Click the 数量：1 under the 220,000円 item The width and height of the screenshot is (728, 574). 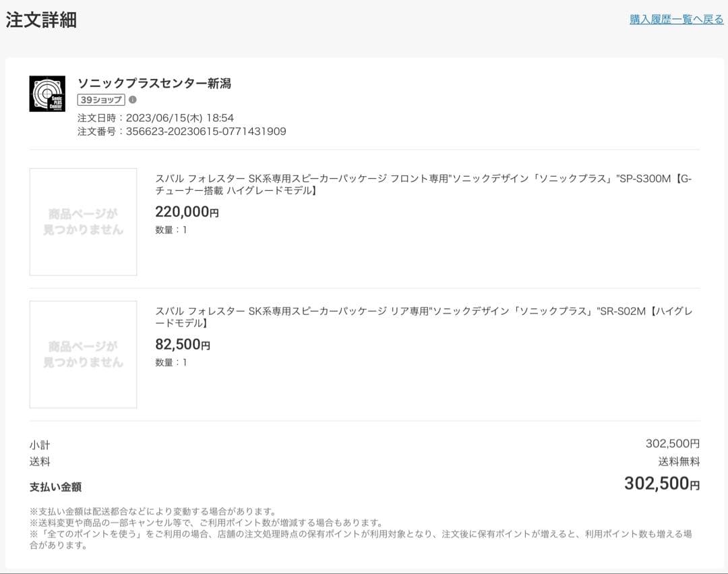[171, 230]
